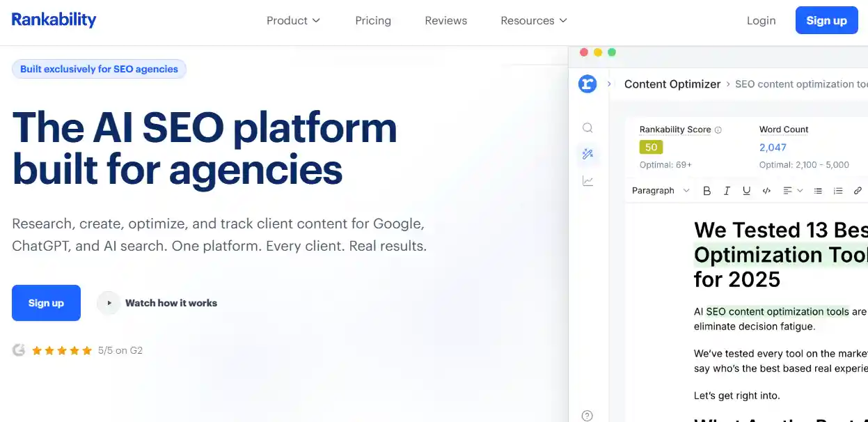Open the Reviews page from the menu

[445, 20]
